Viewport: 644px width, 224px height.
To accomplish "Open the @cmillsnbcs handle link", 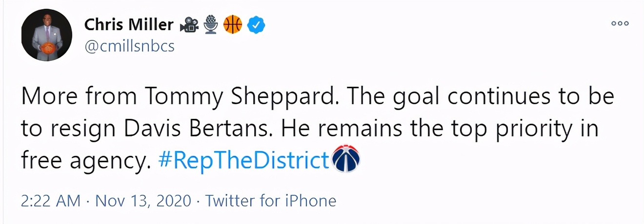I will click(x=129, y=47).
